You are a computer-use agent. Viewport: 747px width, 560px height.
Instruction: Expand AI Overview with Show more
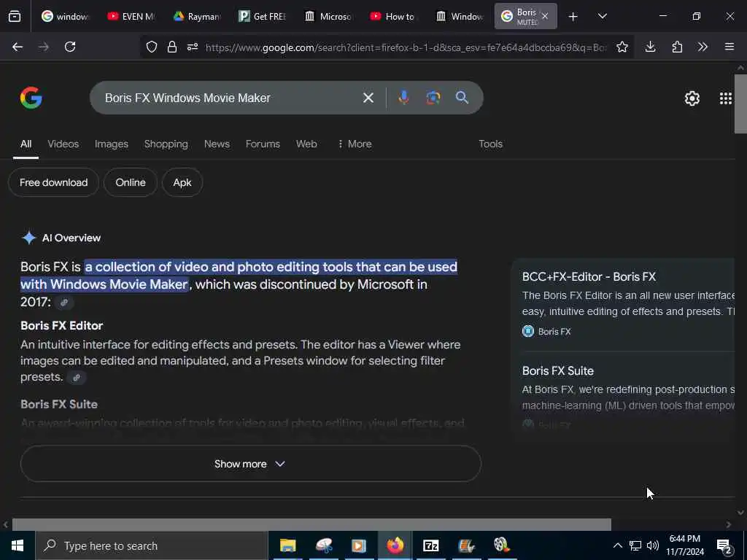251,464
